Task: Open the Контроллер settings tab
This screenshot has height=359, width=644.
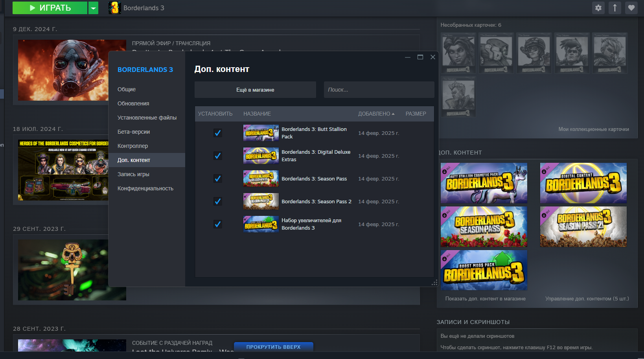Action: coord(147,146)
